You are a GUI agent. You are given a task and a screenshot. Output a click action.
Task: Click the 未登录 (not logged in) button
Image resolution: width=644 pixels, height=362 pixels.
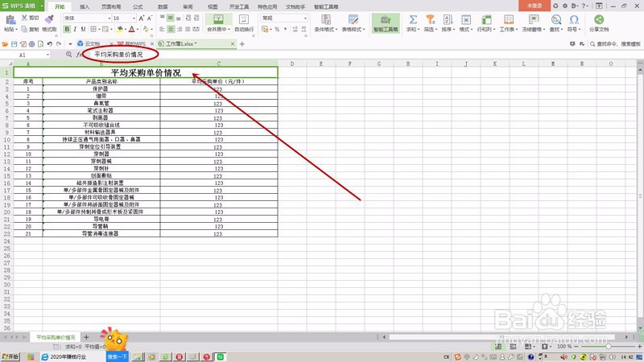[x=535, y=6]
